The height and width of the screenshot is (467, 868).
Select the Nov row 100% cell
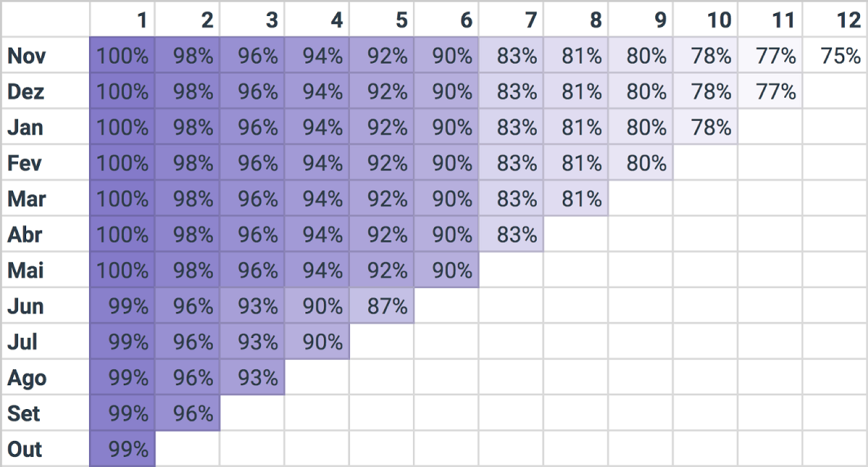pos(122,55)
